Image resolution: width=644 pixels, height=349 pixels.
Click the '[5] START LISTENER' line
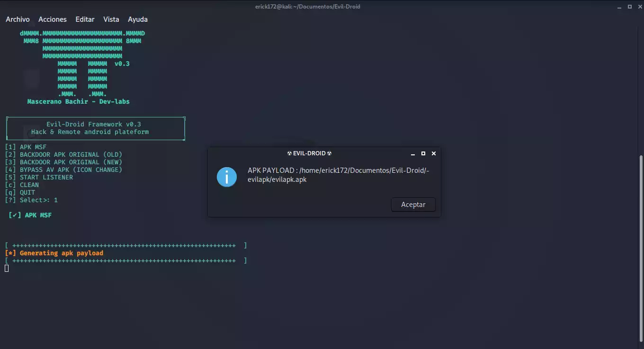tap(39, 177)
